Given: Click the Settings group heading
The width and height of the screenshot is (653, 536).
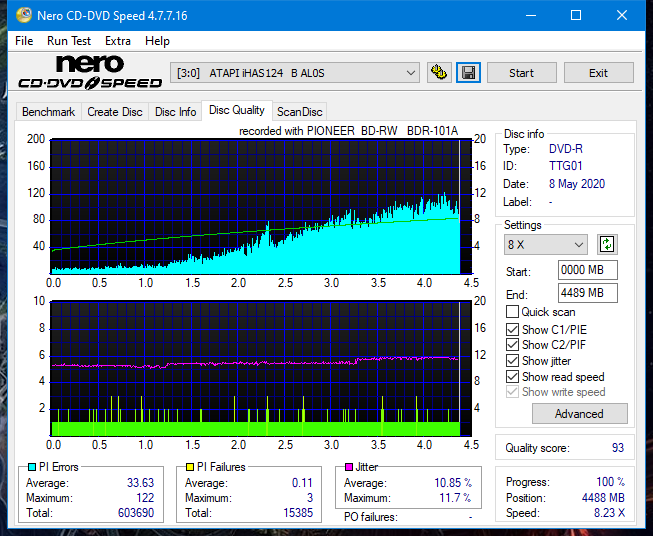Looking at the screenshot, I should click(x=523, y=225).
